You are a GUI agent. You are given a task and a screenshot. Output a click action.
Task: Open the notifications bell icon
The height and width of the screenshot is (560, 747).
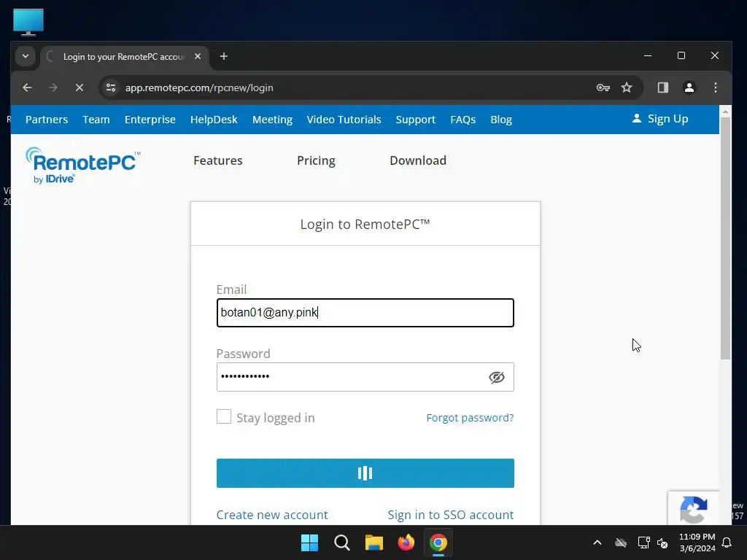pos(727,542)
